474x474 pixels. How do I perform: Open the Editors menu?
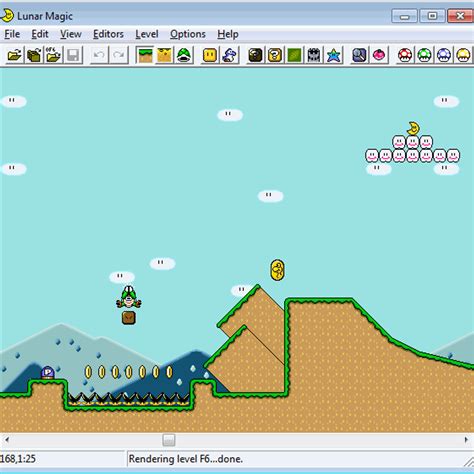pos(108,34)
